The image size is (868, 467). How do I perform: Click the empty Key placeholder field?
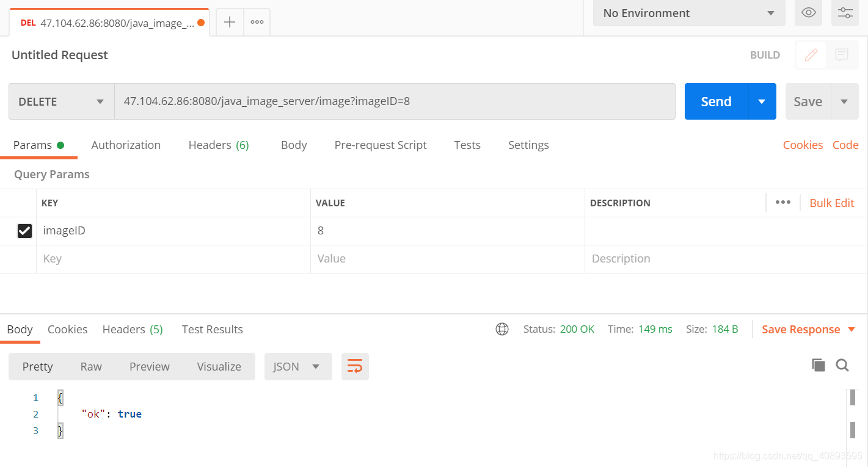coord(173,259)
